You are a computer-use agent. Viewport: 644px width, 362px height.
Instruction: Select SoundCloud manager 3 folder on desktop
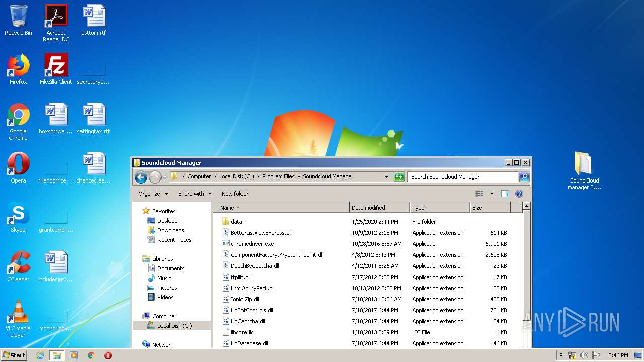[584, 171]
